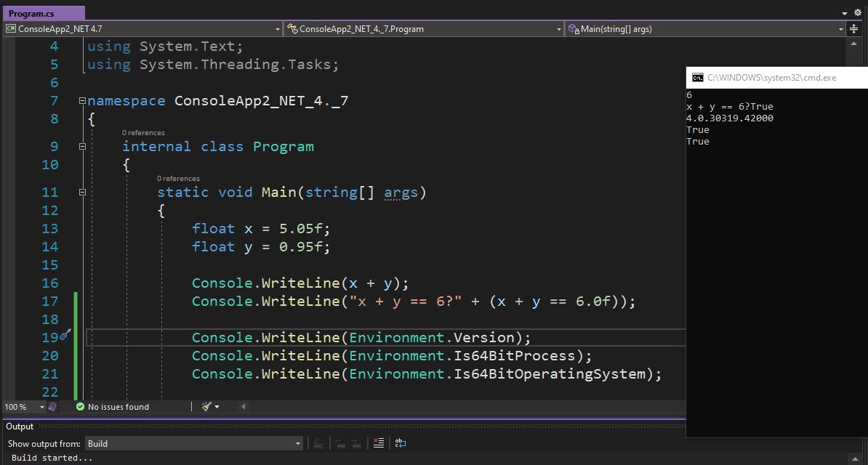This screenshot has height=465, width=868.
Task: Click the method icon beside Main(string[] args)
Action: (x=574, y=29)
